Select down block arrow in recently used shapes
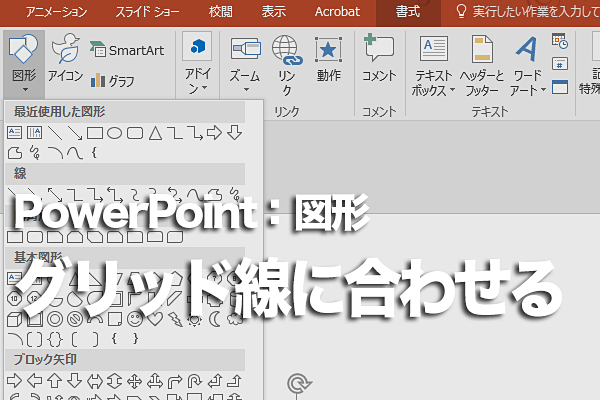The height and width of the screenshot is (400, 600). [x=234, y=133]
